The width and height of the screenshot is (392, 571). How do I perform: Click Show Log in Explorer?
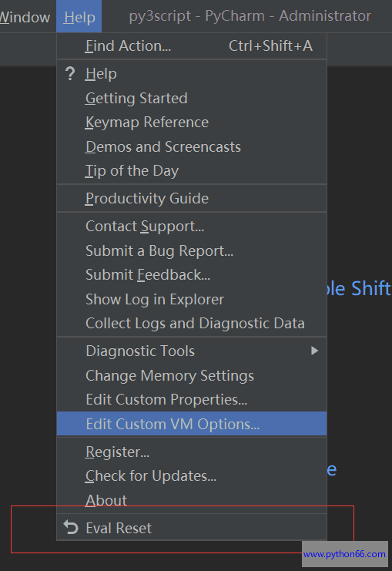(x=192, y=299)
